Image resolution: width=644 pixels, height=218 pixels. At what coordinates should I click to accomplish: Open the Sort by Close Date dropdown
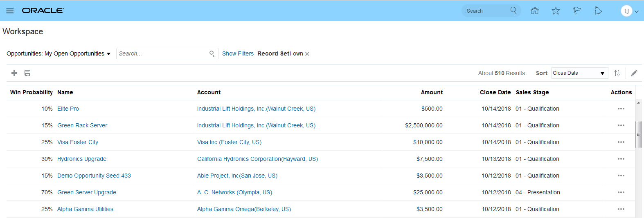click(x=579, y=73)
